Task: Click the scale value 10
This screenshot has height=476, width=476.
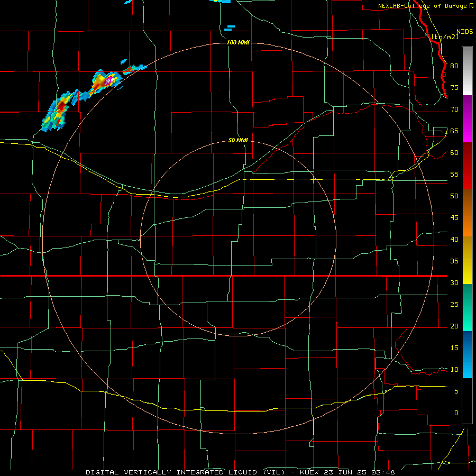Action: 454,370
